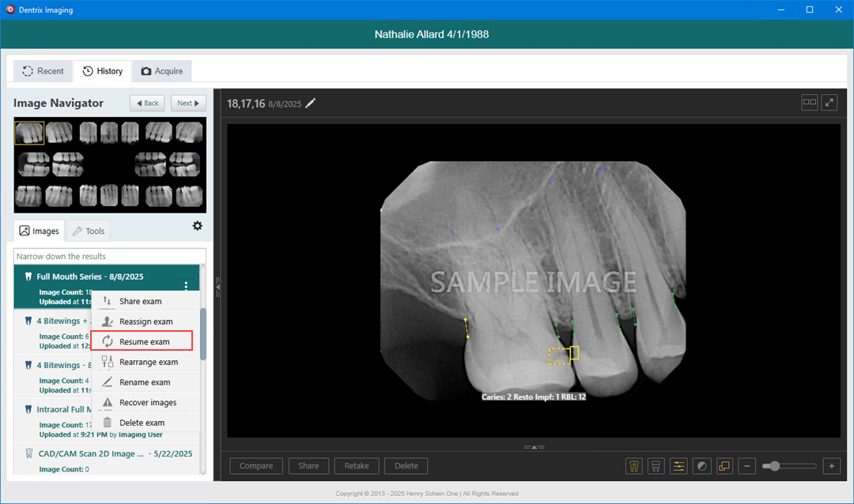The height and width of the screenshot is (504, 854).
Task: Toggle the AI tooth analysis icon
Action: click(633, 466)
